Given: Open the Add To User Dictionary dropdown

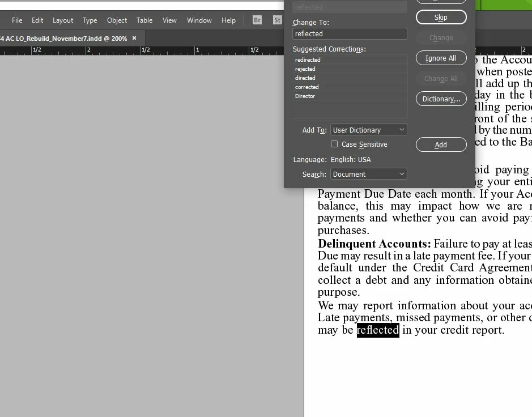Looking at the screenshot, I should coord(368,130).
